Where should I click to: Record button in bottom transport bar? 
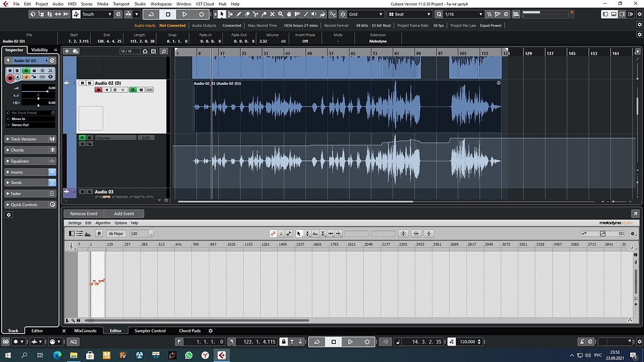367,341
